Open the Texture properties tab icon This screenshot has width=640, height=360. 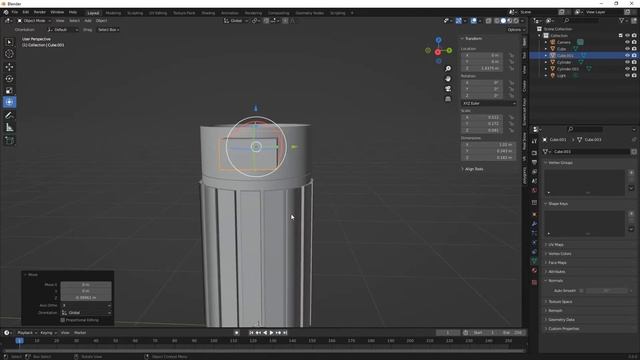[534, 282]
